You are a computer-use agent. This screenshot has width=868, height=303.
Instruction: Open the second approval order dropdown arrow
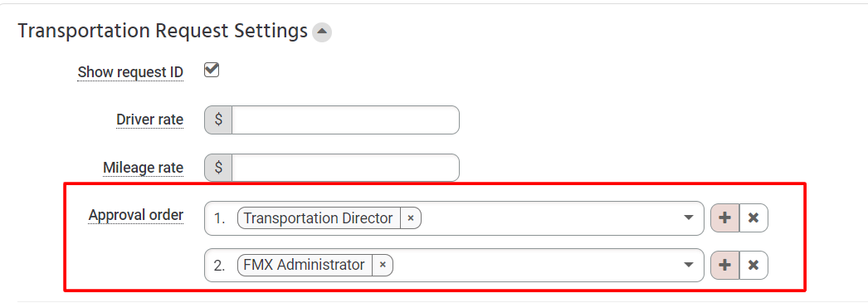(689, 265)
